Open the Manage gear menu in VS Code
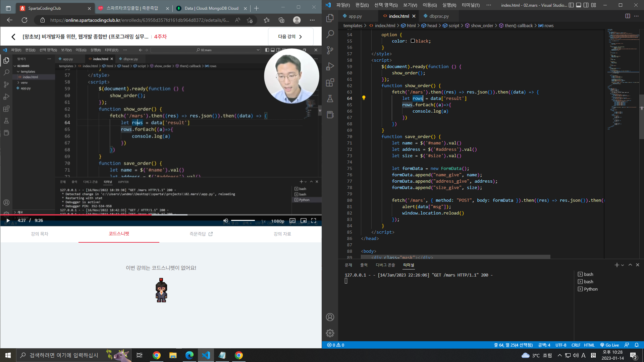644x362 pixels. [x=330, y=333]
